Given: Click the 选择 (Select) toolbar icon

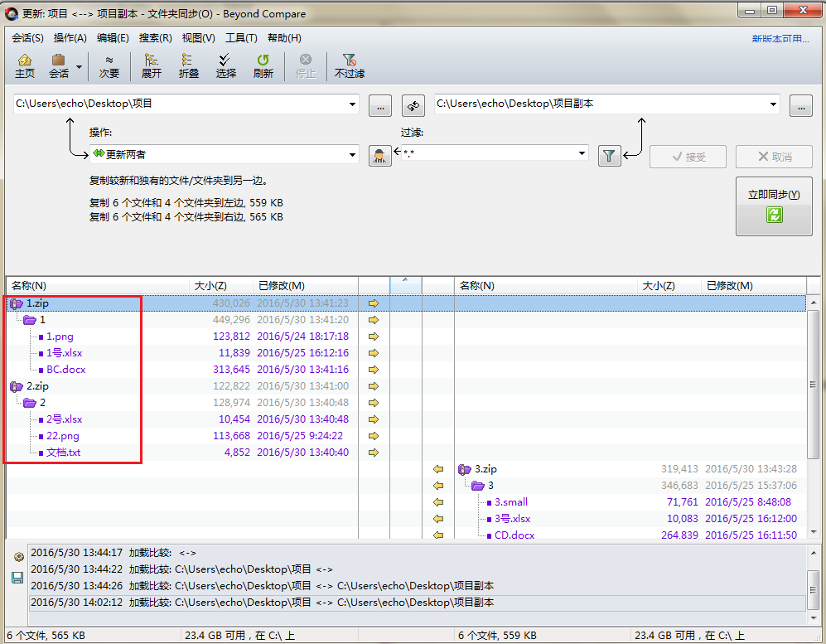Looking at the screenshot, I should coord(225,65).
